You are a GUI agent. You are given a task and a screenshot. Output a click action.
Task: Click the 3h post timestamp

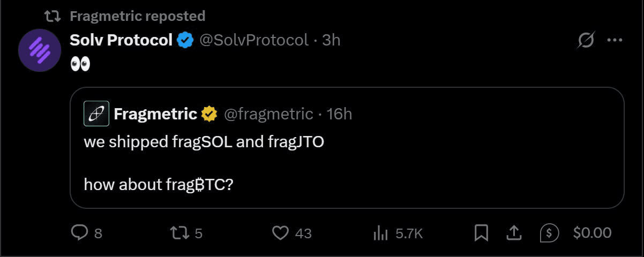coord(331,40)
